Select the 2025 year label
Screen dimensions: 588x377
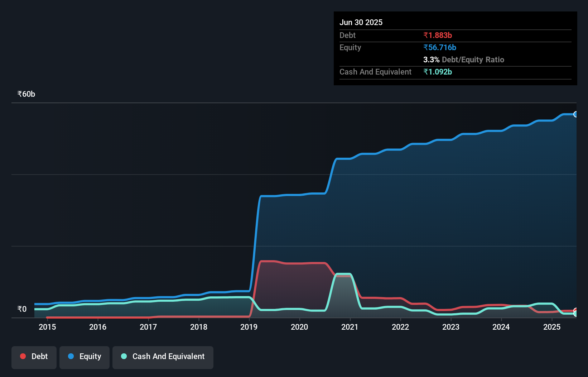pos(552,327)
